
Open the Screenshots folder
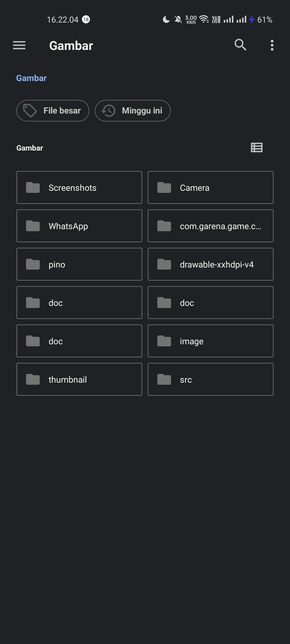79,188
